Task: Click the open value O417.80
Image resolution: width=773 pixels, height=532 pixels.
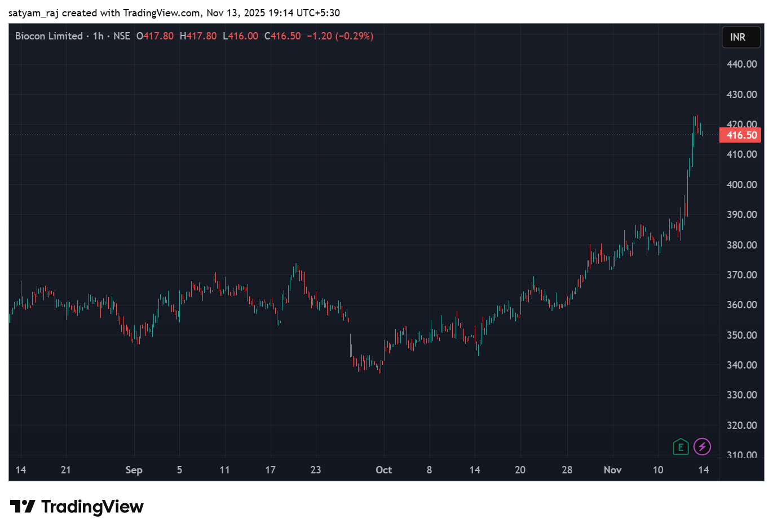Action: point(154,36)
